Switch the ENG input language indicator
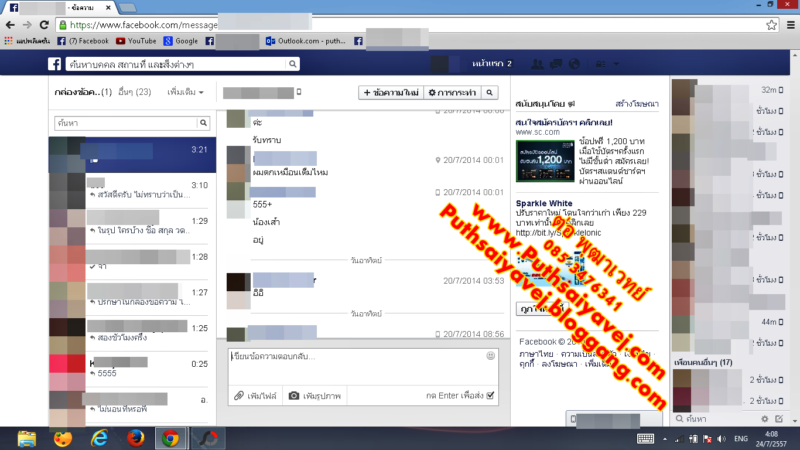Viewport: 800px width, 450px height. (x=741, y=439)
